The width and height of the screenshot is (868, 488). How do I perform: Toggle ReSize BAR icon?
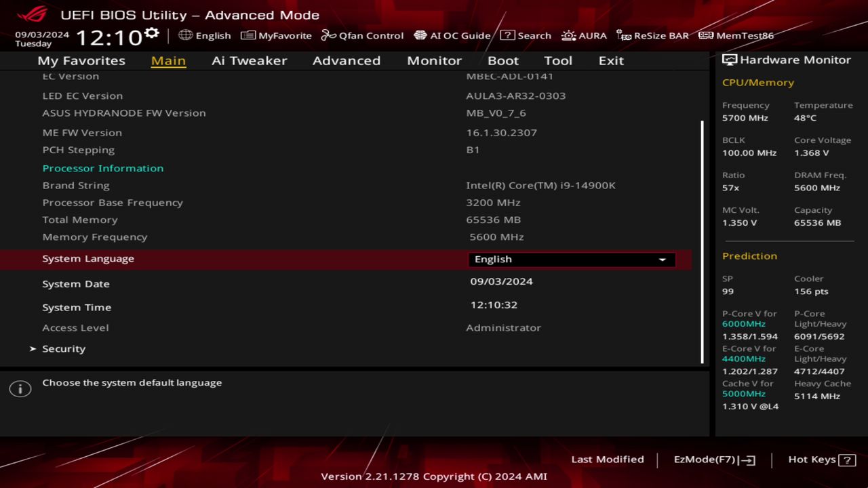coord(623,35)
